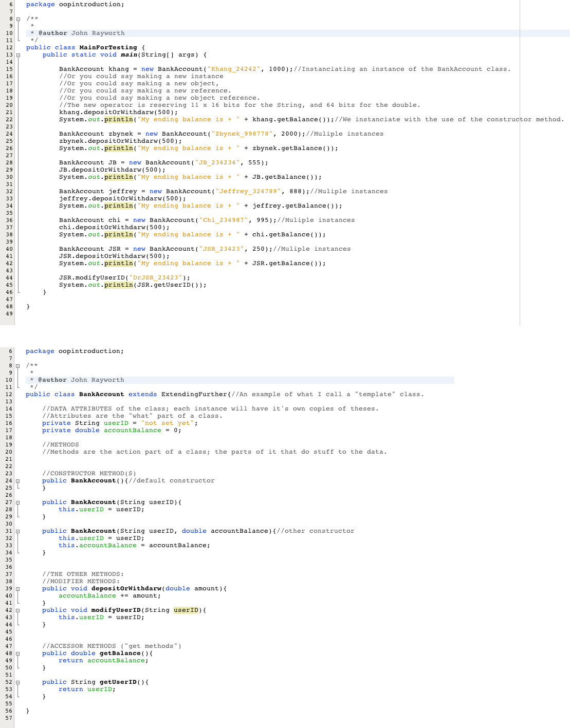Click highlighted userID parameter in modifyUserID signature
Screen dimensions: 570x728
pos(186,610)
